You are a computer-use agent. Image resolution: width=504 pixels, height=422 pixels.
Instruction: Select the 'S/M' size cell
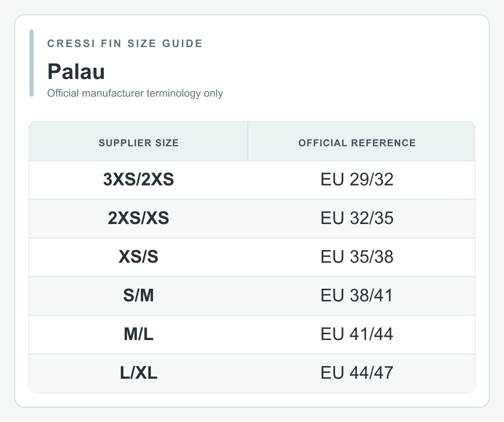pos(139,296)
